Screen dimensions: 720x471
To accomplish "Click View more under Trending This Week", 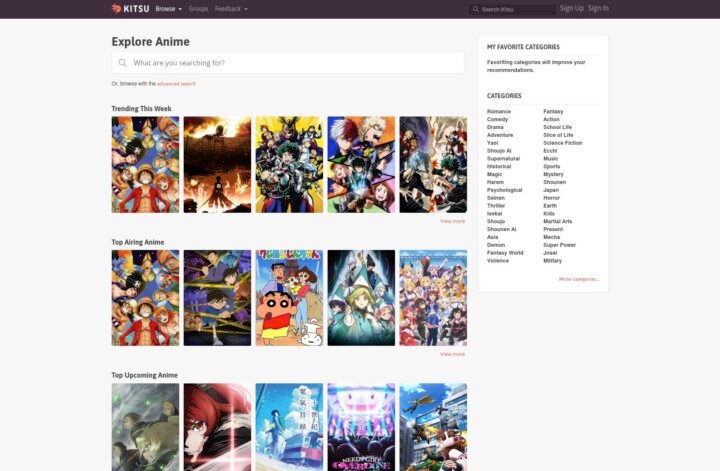I will [x=452, y=221].
